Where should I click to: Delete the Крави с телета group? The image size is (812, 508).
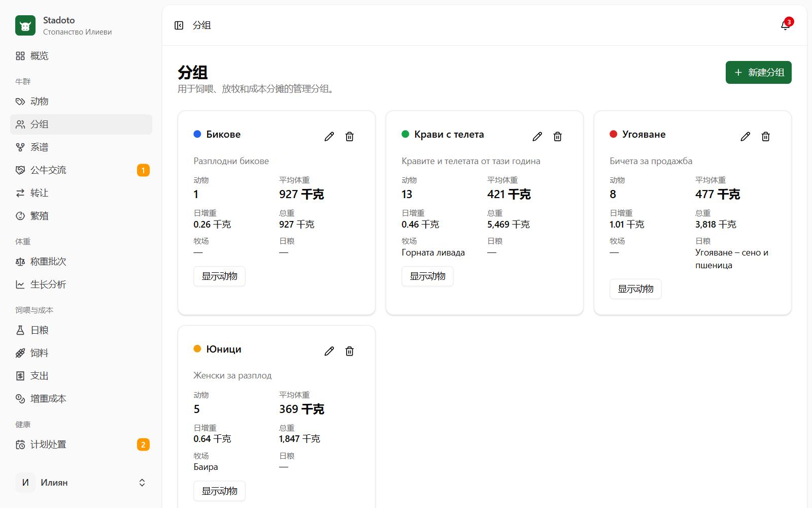[558, 136]
